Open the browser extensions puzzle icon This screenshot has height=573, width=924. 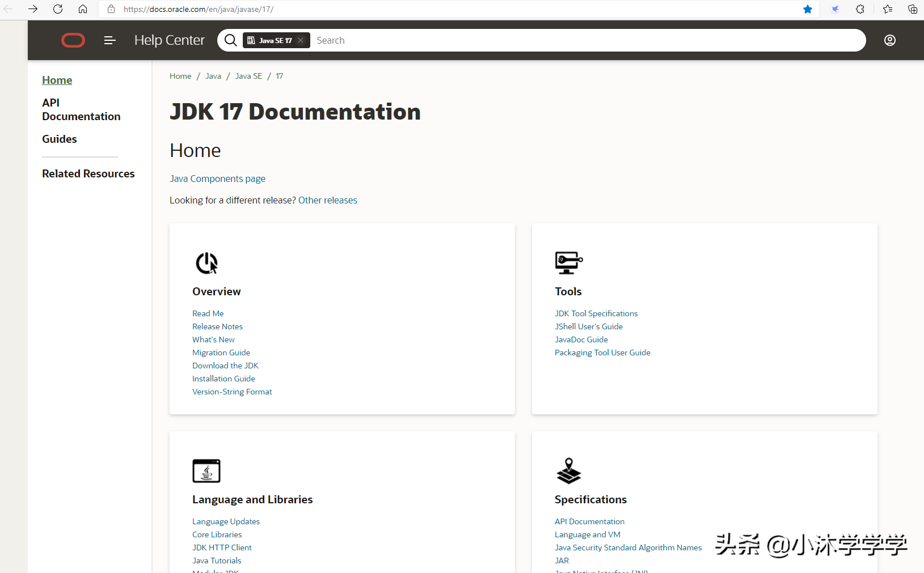click(860, 9)
